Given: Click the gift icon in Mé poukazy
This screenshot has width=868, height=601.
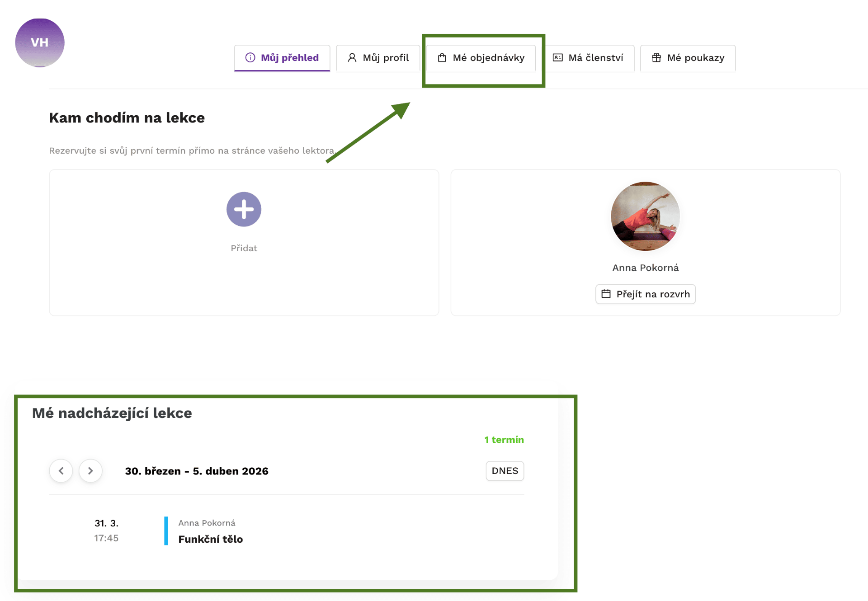Looking at the screenshot, I should (656, 58).
